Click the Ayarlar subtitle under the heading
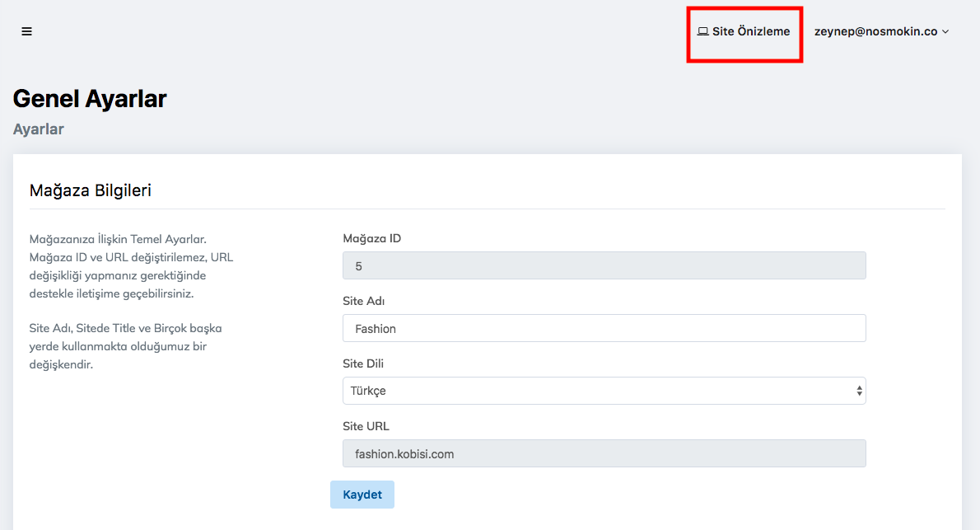This screenshot has width=980, height=530. point(39,129)
